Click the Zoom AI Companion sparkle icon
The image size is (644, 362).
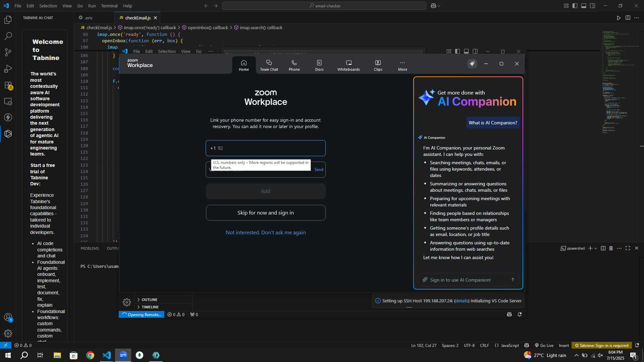tap(472, 64)
